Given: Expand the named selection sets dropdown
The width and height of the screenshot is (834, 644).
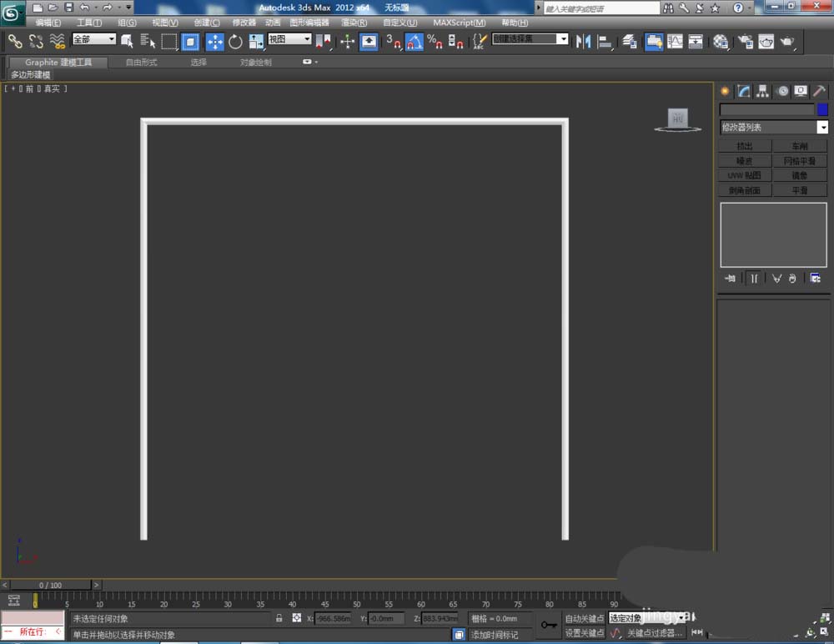Looking at the screenshot, I should click(563, 39).
